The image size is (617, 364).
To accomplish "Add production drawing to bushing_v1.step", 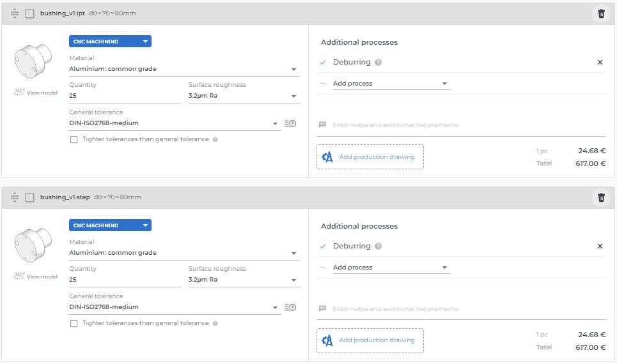I will coord(370,341).
